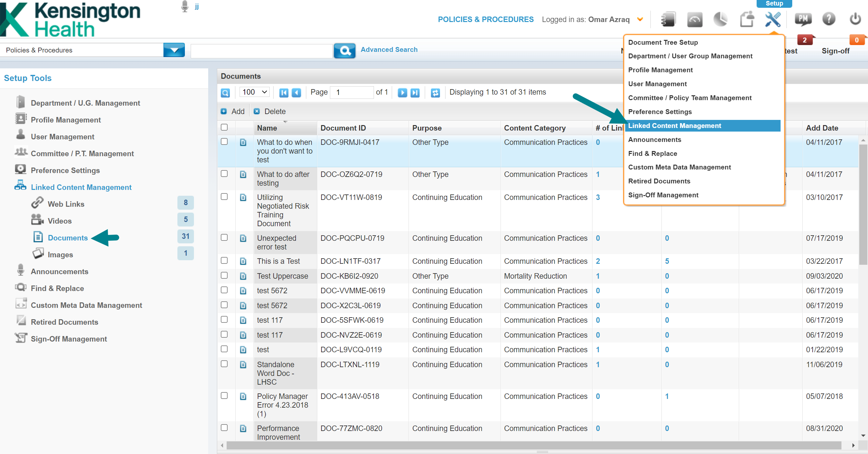Click the page number input field

tap(352, 92)
